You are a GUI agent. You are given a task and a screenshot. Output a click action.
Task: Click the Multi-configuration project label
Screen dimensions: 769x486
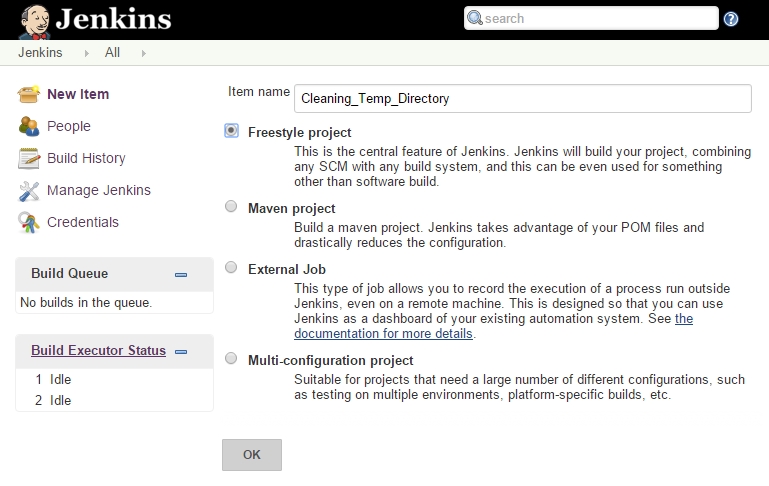(331, 360)
